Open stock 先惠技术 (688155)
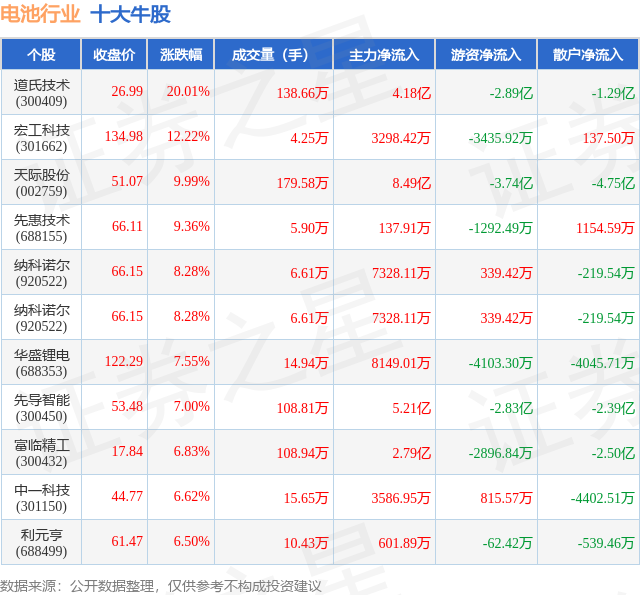Viewport: 640px width, 595px height. pos(41,228)
